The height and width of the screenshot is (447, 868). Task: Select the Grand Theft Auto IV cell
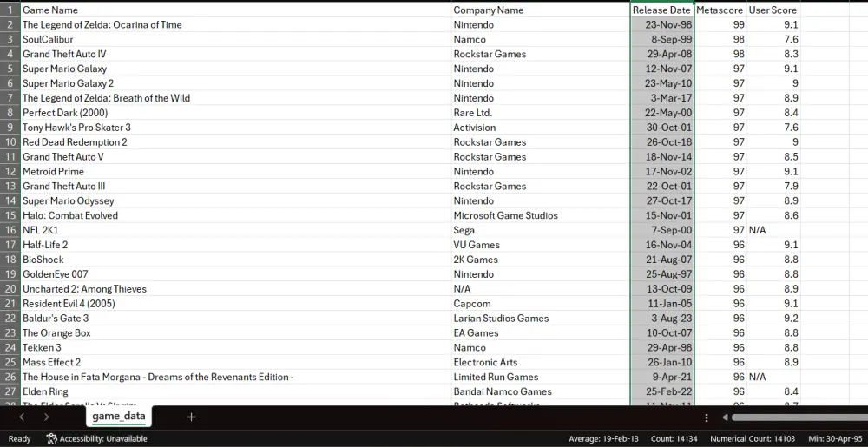(x=236, y=54)
